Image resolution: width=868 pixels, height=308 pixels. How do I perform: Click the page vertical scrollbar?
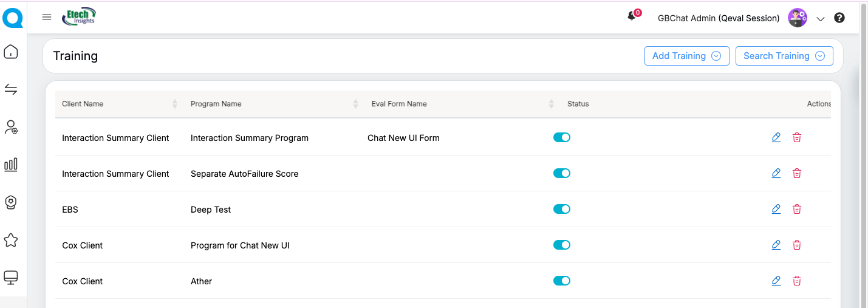coord(864,152)
